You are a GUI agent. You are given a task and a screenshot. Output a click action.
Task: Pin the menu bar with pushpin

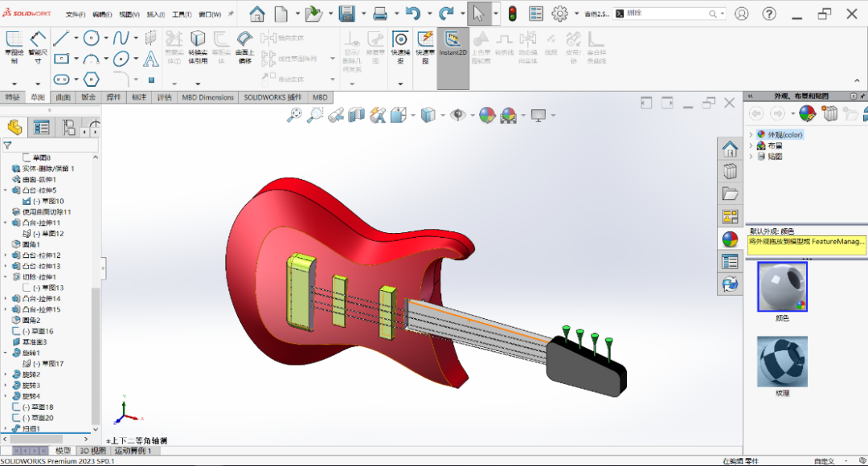click(231, 14)
